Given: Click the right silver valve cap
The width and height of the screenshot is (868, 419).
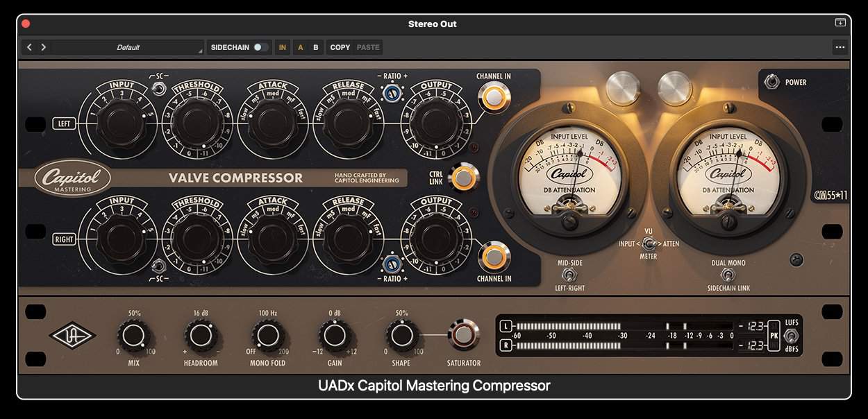Looking at the screenshot, I should click(675, 88).
